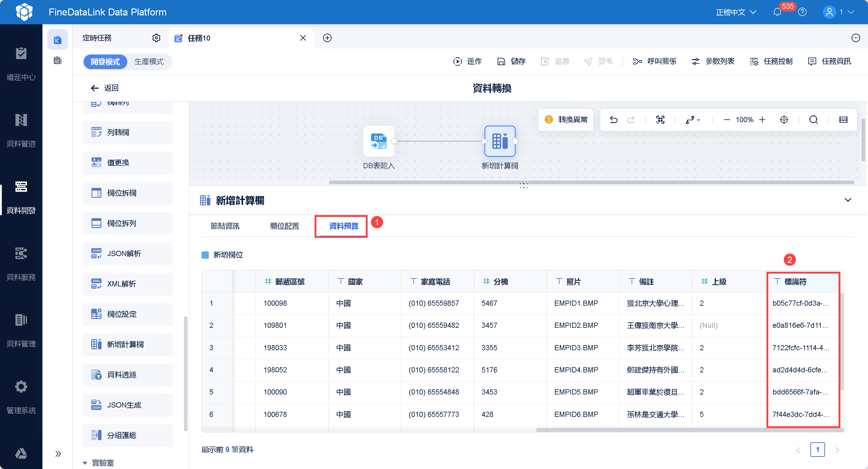Switch to 開發模式 mode
868x469 pixels.
coord(105,62)
